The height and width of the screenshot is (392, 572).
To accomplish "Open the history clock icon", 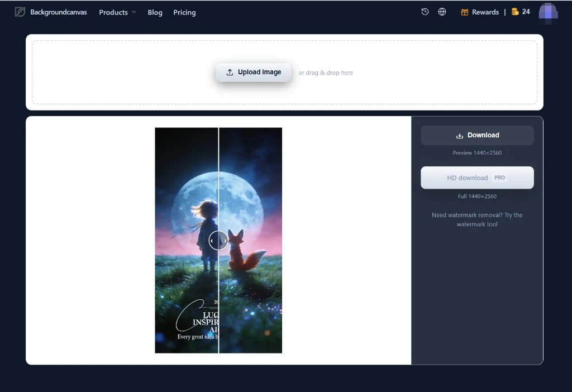I will (425, 12).
